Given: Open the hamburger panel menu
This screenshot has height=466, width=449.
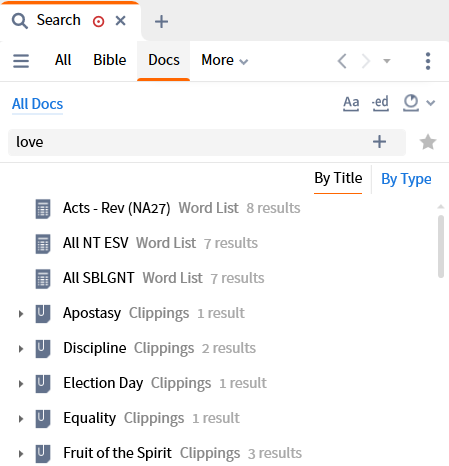Looking at the screenshot, I should [x=21, y=61].
